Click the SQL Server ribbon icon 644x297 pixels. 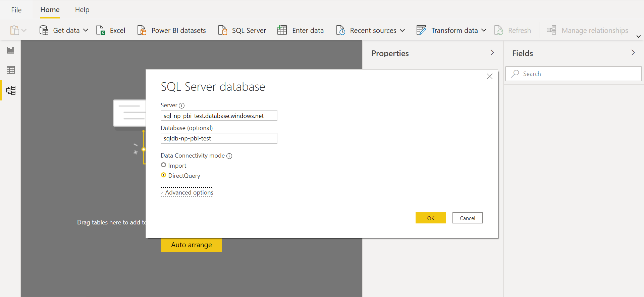[x=223, y=30]
